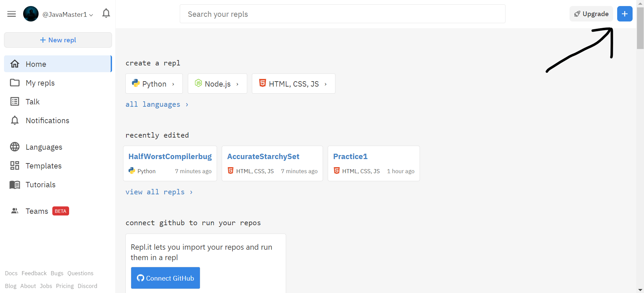Viewport: 644px width, 293px height.
Task: Click the HTML5 icon under create a repl
Action: (x=263, y=83)
